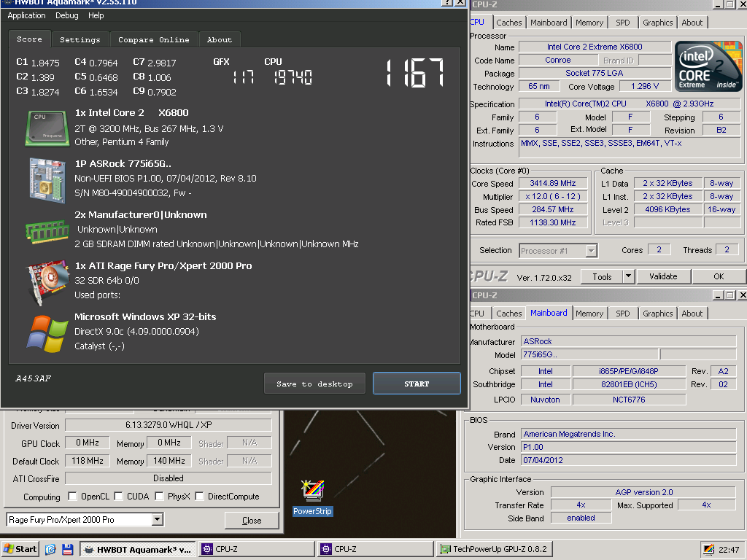Click the floppy disk quick launch icon
Image resolution: width=747 pixels, height=560 pixels.
click(67, 549)
